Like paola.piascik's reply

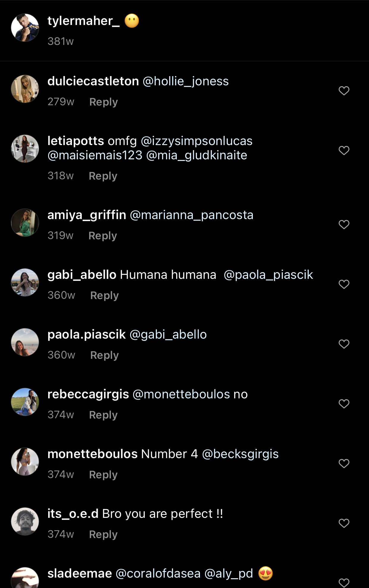(344, 344)
